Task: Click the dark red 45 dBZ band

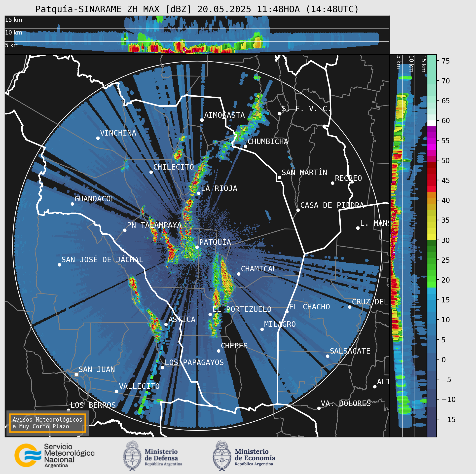Action: click(432, 177)
